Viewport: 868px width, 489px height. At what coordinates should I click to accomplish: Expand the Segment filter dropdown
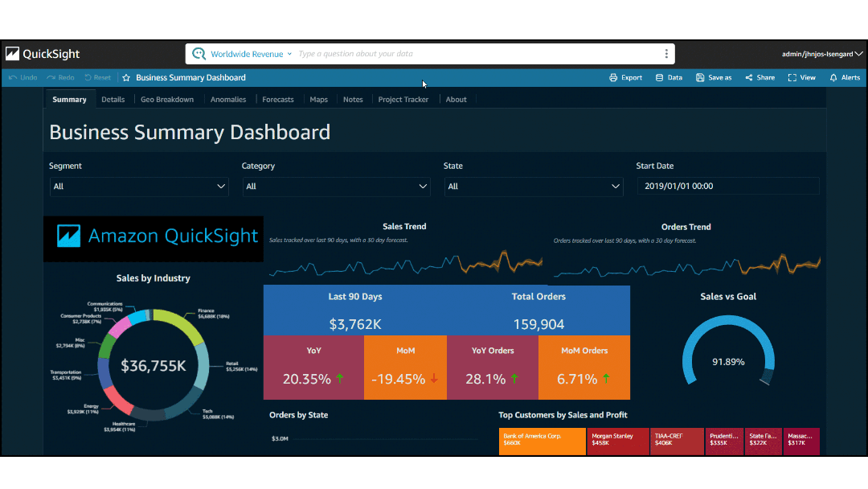138,187
